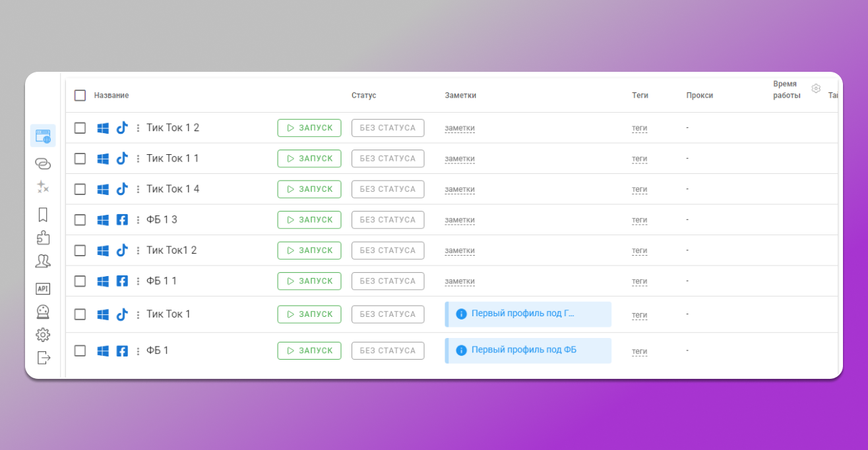Click the теги link for Тик Ток1 2
Viewport: 868px width, 450px height.
tap(639, 251)
